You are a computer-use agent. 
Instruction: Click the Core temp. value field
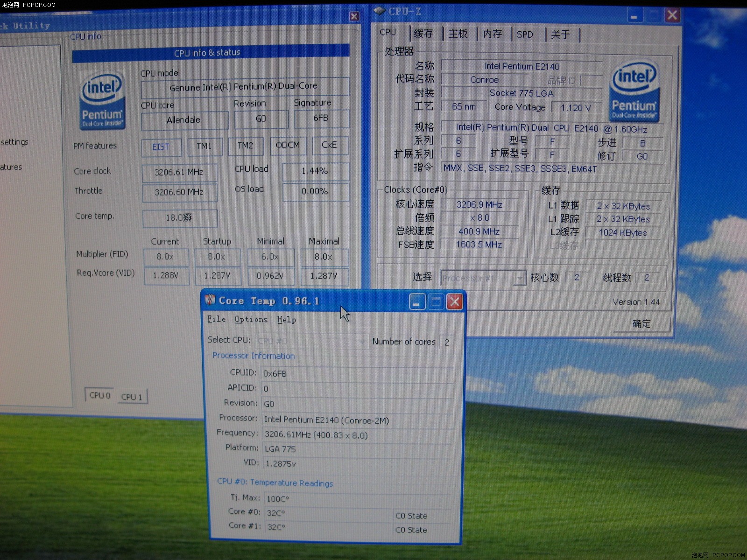[180, 218]
